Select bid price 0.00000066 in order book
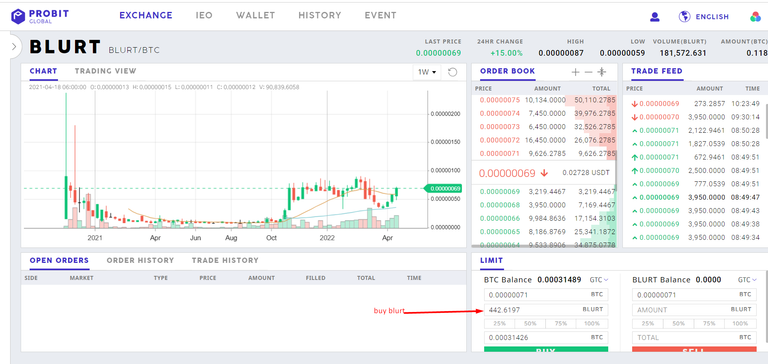768x364 pixels. point(500,218)
